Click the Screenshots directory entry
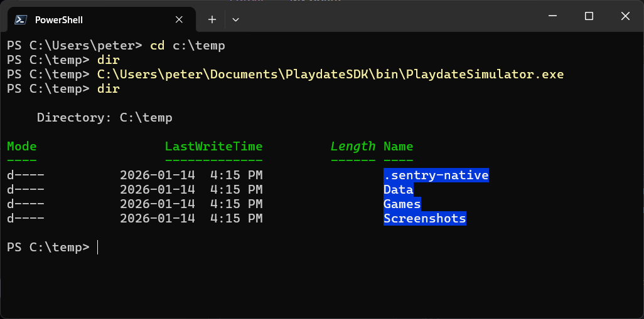644x319 pixels. (424, 219)
